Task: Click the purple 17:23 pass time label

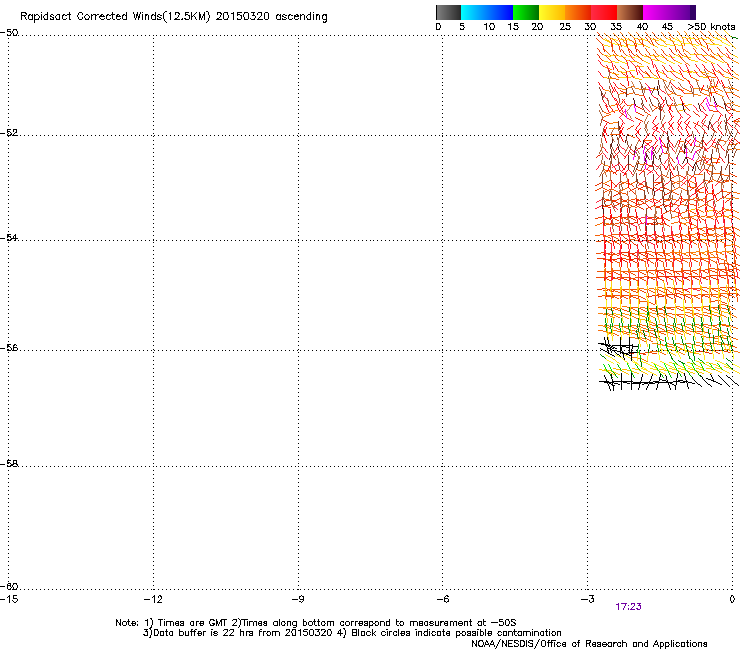Action: point(628,607)
